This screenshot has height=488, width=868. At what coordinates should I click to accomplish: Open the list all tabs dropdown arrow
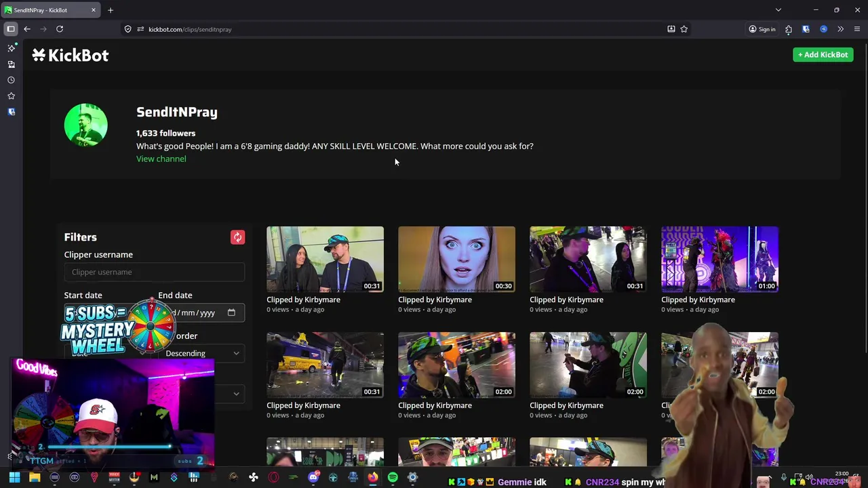point(778,10)
